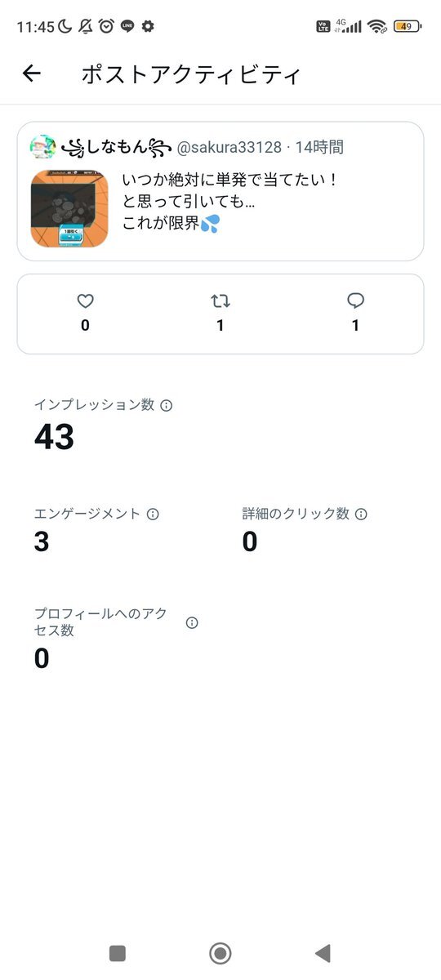Tap the repost arrows icon

click(x=220, y=301)
